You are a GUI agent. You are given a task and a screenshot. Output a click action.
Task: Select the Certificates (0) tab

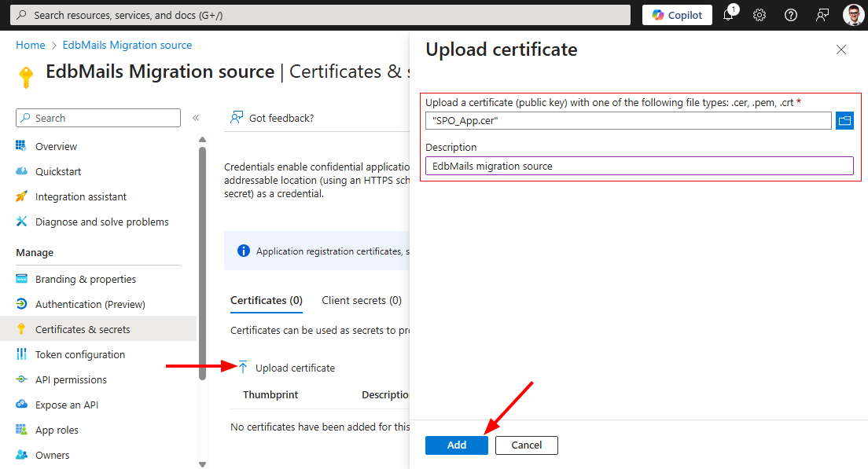(266, 300)
